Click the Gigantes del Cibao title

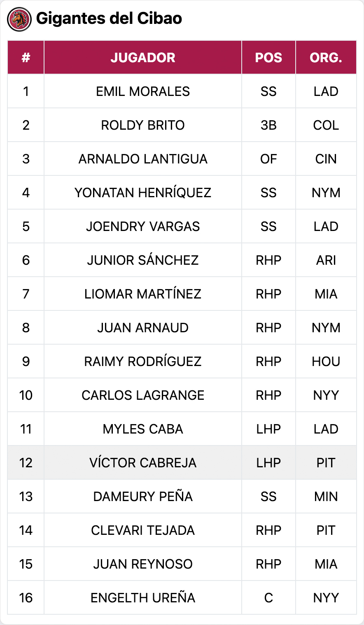click(x=109, y=19)
